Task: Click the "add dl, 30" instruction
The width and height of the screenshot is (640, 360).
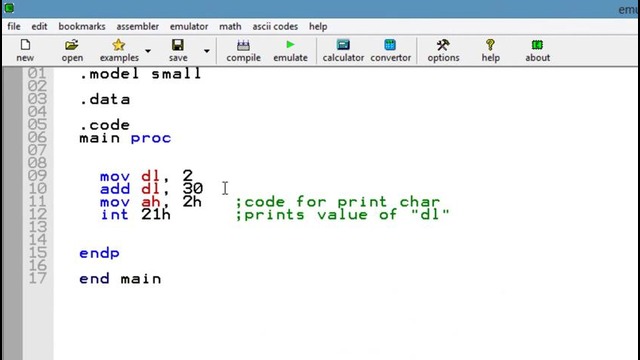Action: tap(151, 189)
